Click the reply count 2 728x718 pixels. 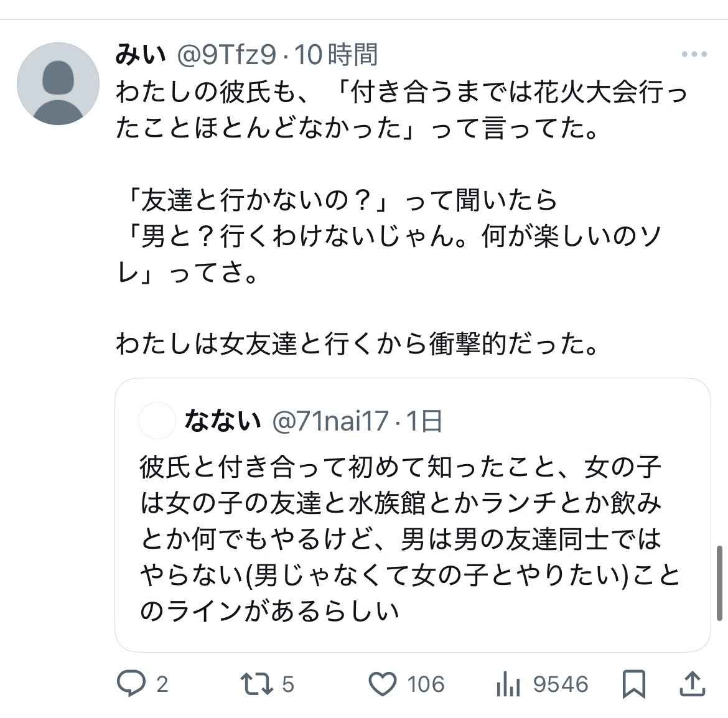click(x=162, y=684)
